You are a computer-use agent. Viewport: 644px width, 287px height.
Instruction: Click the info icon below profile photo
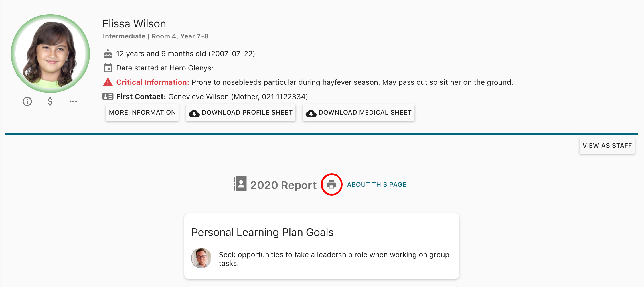tap(27, 101)
